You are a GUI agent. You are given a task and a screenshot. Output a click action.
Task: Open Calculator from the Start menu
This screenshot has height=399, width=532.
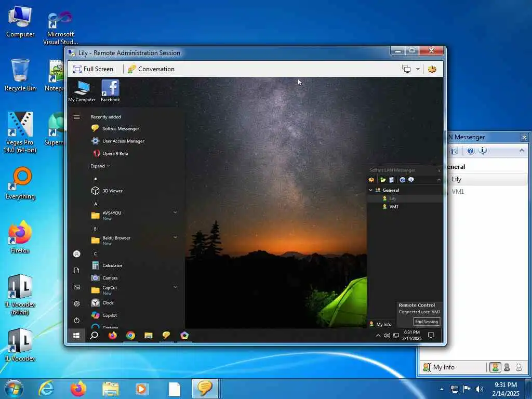(x=107, y=265)
